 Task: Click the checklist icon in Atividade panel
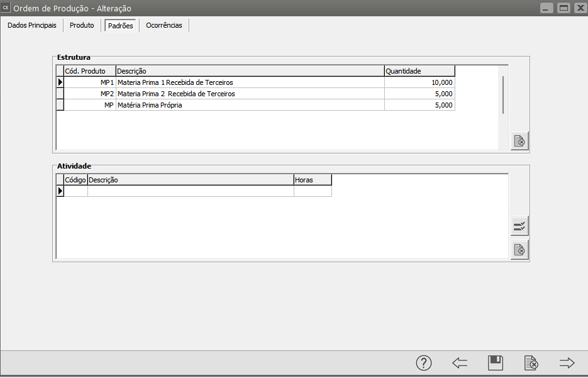click(x=519, y=226)
